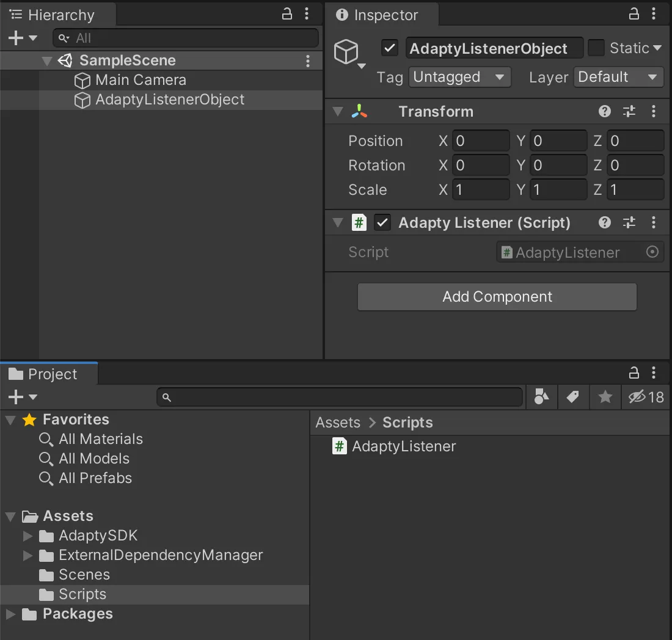Uncheck the Adapty Listener script checkbox

382,223
